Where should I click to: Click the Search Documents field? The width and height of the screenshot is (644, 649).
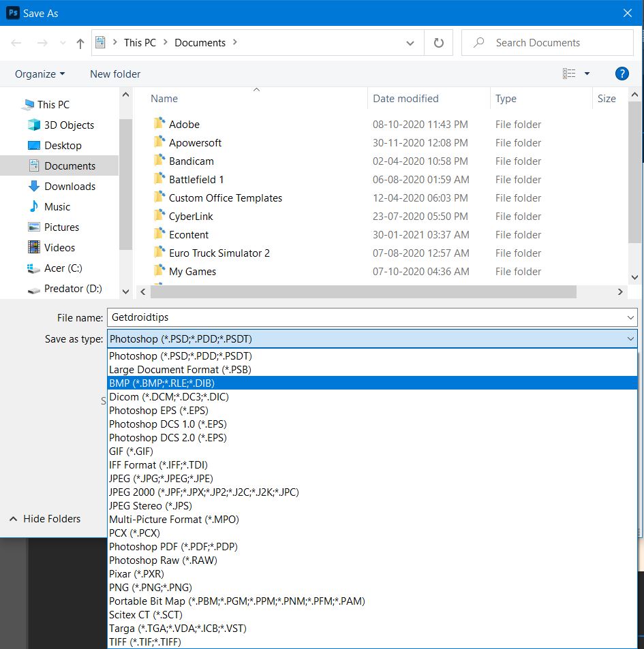547,43
